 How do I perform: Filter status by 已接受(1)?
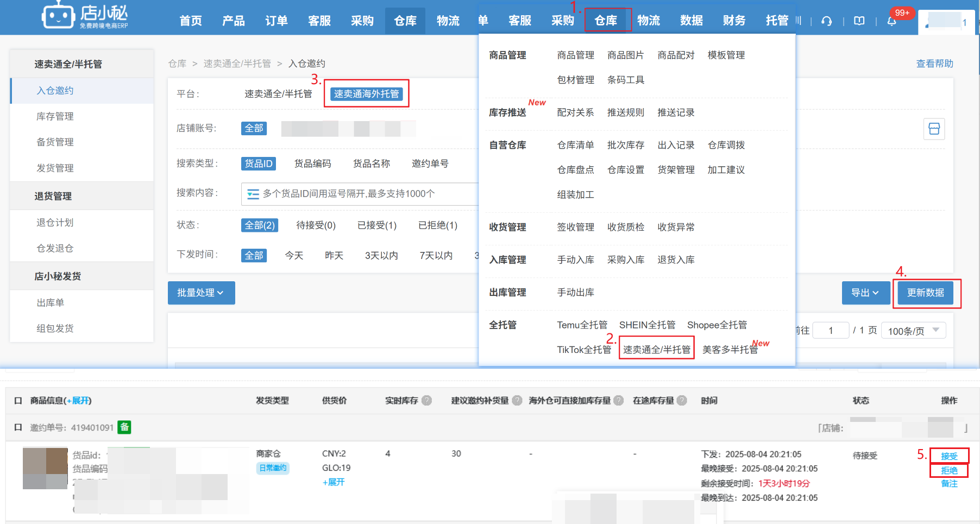click(377, 225)
